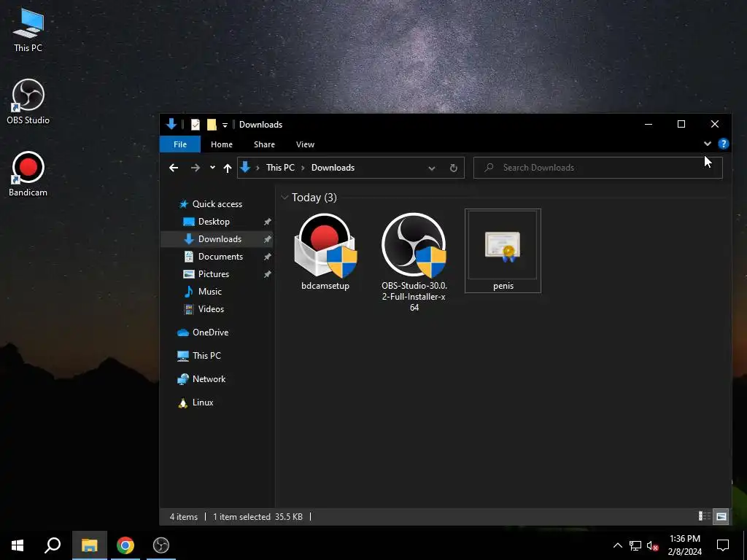Open Linux in navigation pane

(196, 402)
